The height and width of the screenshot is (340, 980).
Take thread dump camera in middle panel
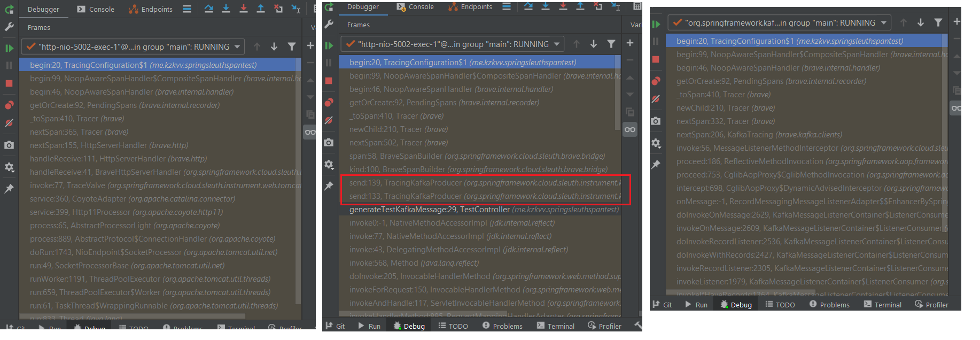pos(329,142)
